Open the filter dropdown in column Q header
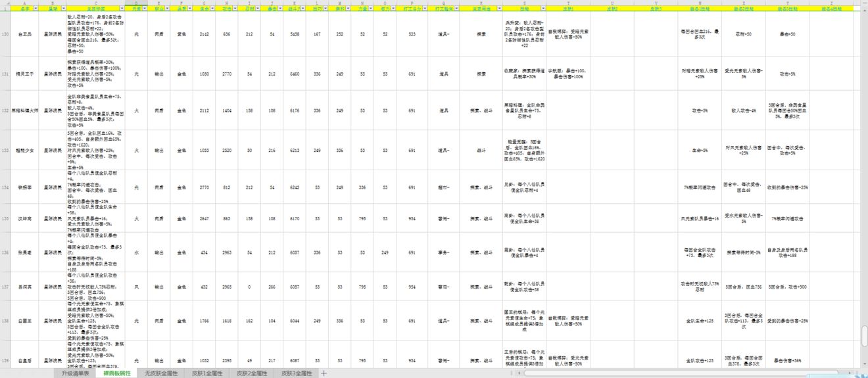 [455, 10]
